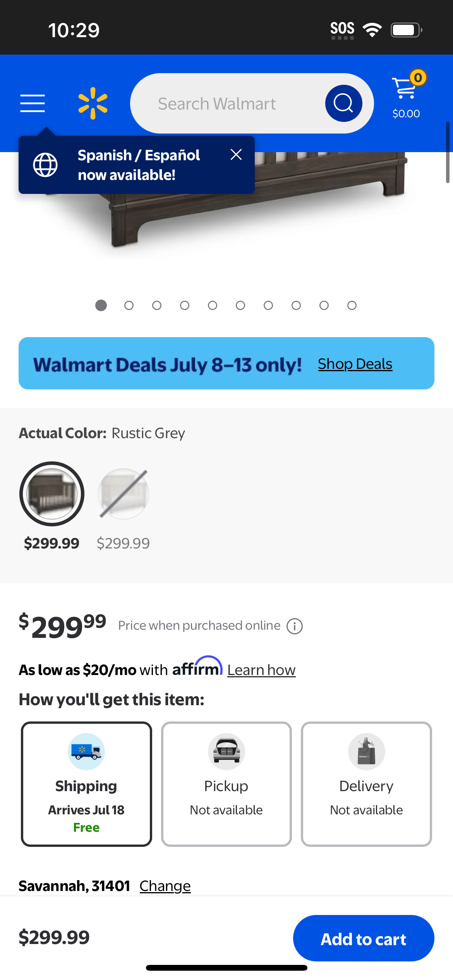Dismiss the Spanish available tooltip

(x=236, y=154)
